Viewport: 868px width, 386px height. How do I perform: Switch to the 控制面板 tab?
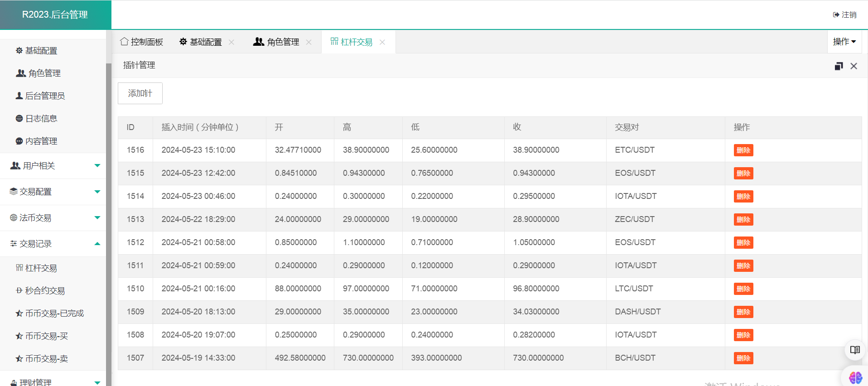(x=141, y=42)
